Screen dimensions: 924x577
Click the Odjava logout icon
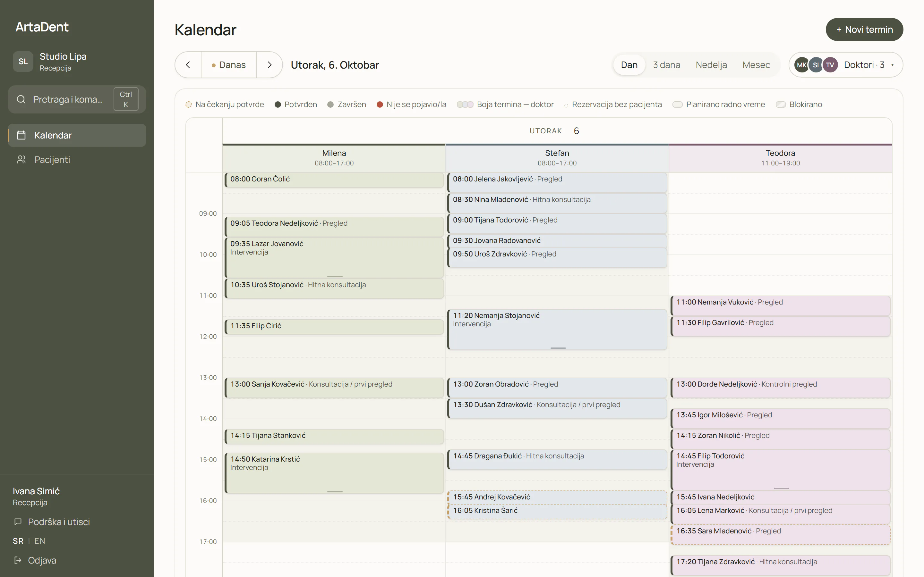click(x=18, y=560)
